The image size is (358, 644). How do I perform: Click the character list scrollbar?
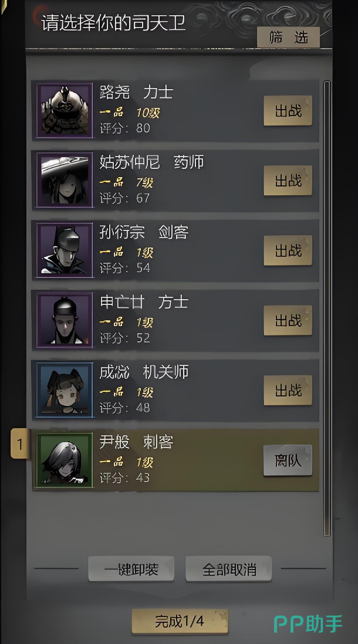coord(327,308)
